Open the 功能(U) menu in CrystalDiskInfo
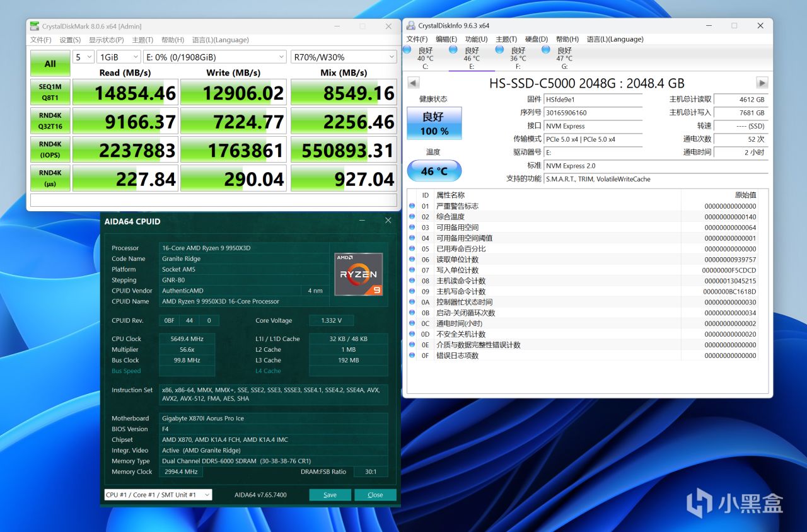 click(476, 39)
